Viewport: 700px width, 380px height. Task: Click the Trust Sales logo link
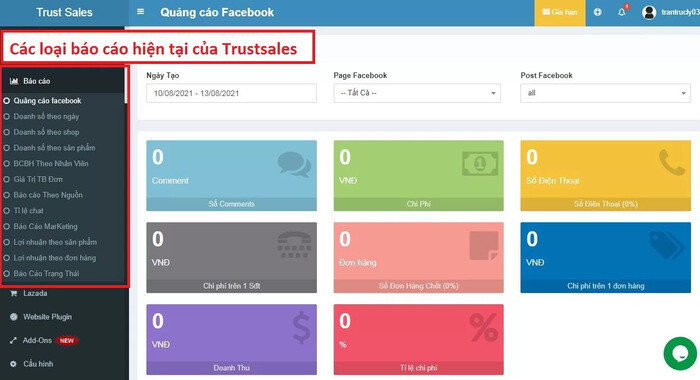(64, 12)
